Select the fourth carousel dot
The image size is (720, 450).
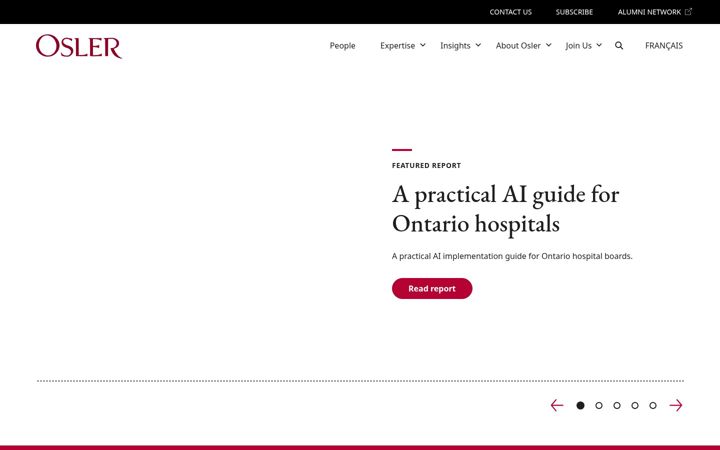click(x=635, y=405)
